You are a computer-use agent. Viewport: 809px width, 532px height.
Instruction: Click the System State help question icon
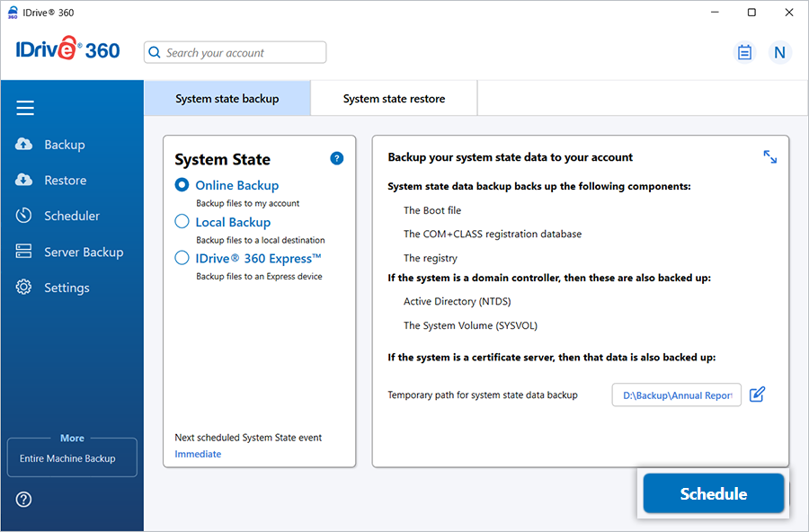(337, 159)
